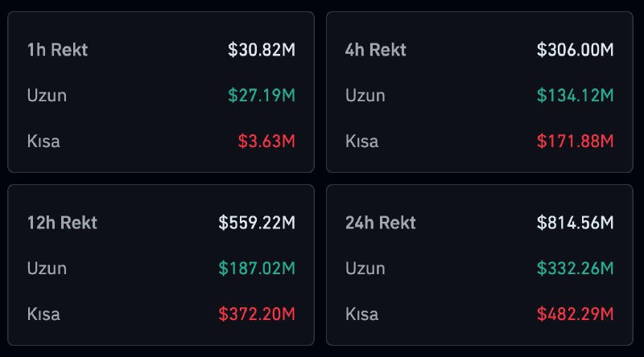Click the green $187.02M long value
Viewport: 644px width, 357px height.
click(257, 268)
